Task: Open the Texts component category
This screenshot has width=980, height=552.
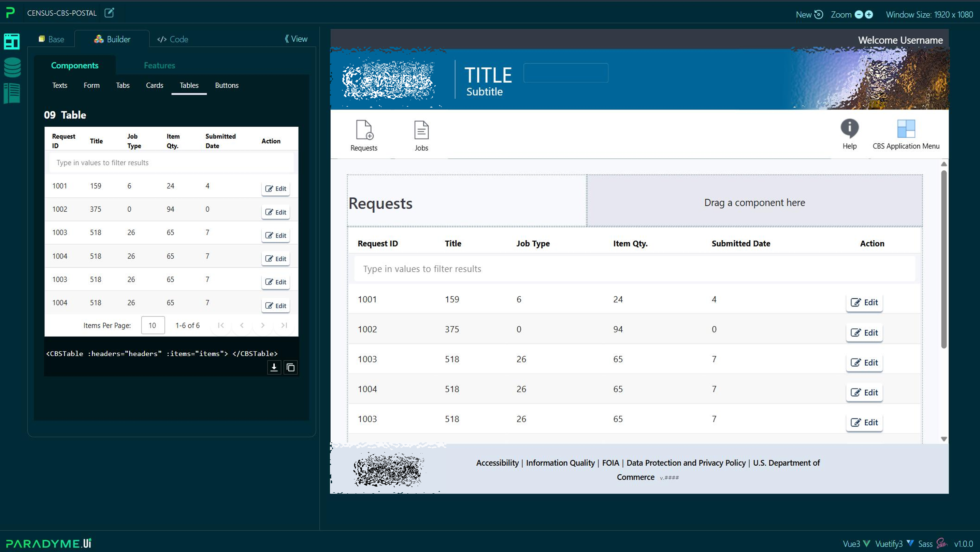Action: [x=60, y=85]
